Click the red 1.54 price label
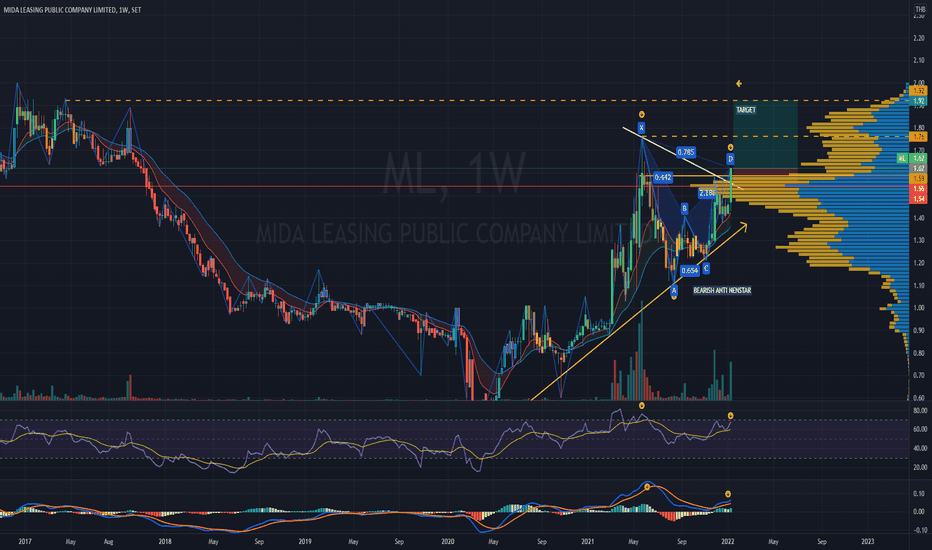Screen dimensions: 932x550 (920, 199)
